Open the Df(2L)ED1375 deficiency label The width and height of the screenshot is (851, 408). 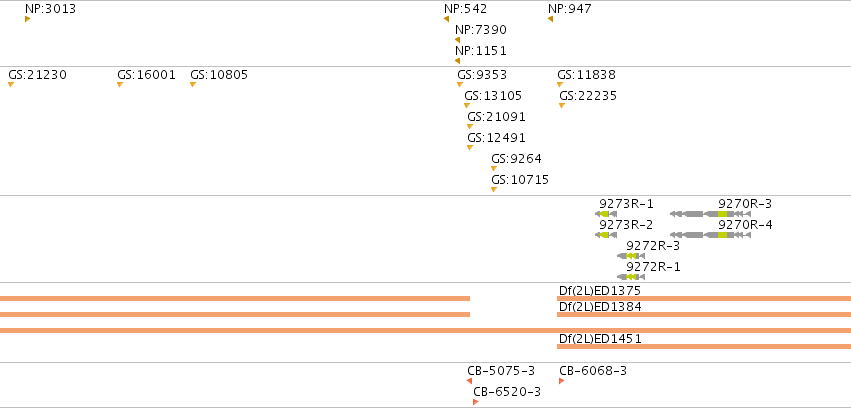[600, 290]
